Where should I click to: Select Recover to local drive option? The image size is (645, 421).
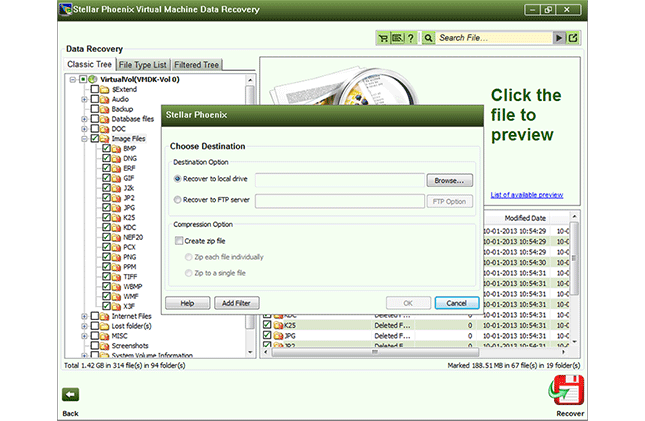pos(177,179)
